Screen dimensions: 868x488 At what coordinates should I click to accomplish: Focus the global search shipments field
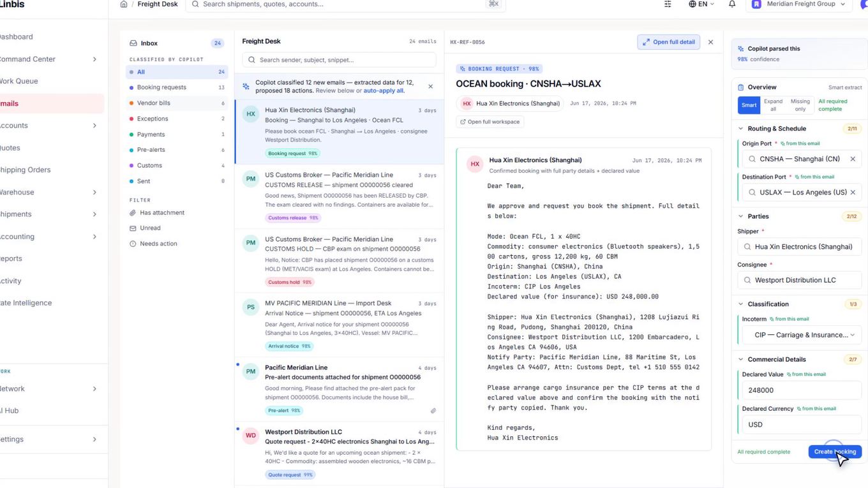[x=345, y=4]
